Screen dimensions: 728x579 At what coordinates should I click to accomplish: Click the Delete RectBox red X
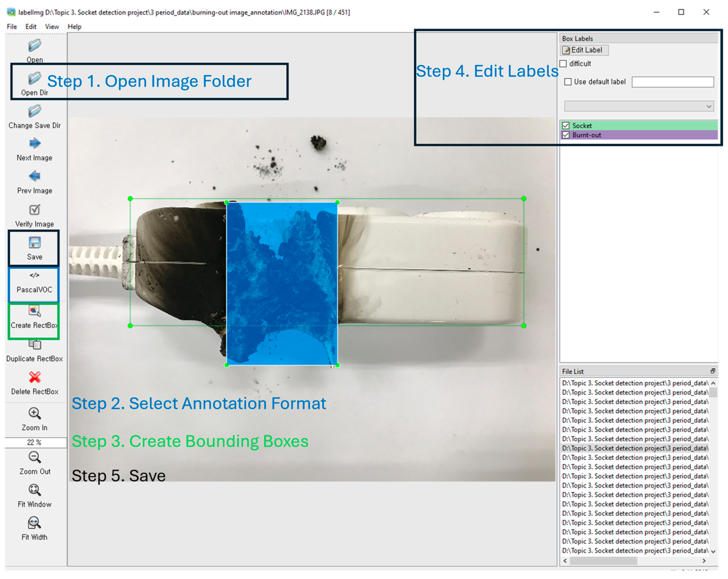tap(34, 377)
